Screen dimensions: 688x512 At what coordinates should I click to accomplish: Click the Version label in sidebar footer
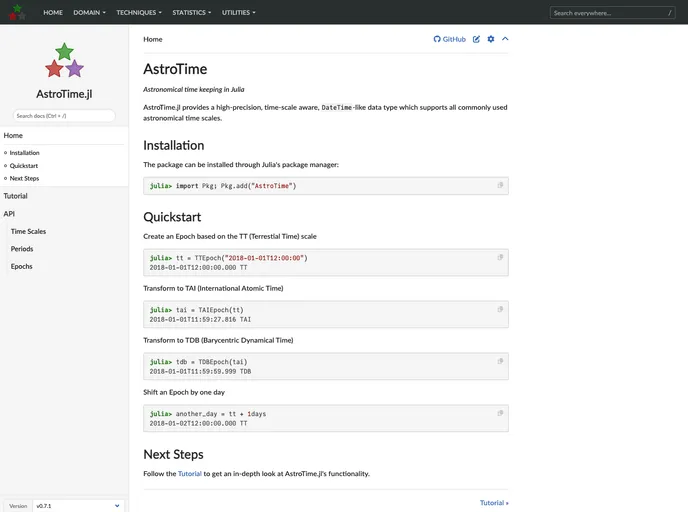(18, 506)
